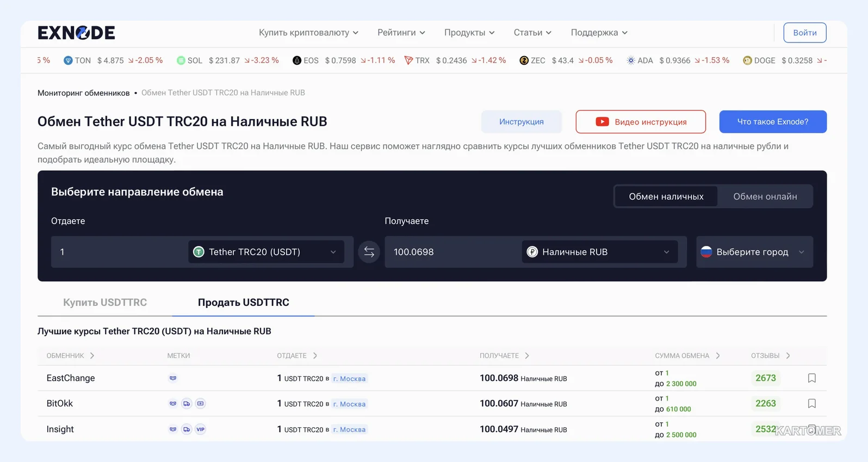Screen dimensions: 868x462
Task: Click the DOGE coin icon in ticker
Action: click(x=747, y=60)
